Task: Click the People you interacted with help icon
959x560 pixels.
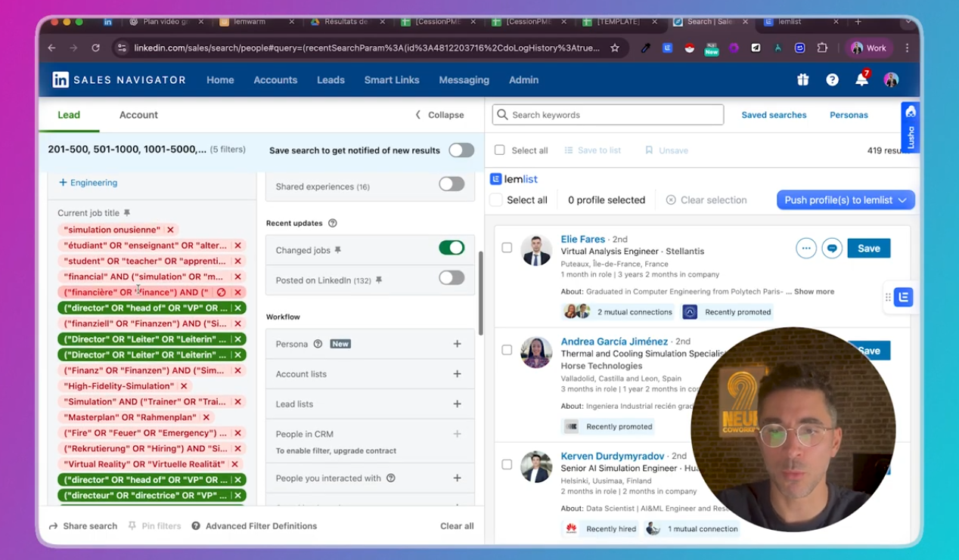Action: tap(391, 478)
